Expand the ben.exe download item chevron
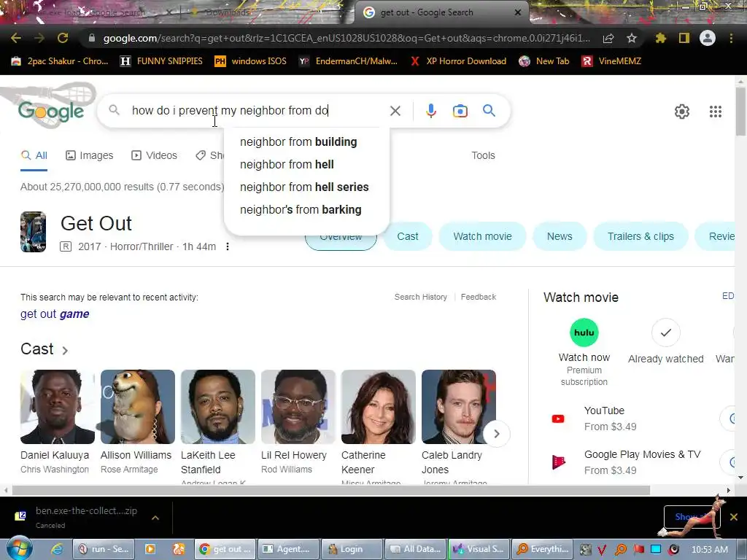 [155, 517]
